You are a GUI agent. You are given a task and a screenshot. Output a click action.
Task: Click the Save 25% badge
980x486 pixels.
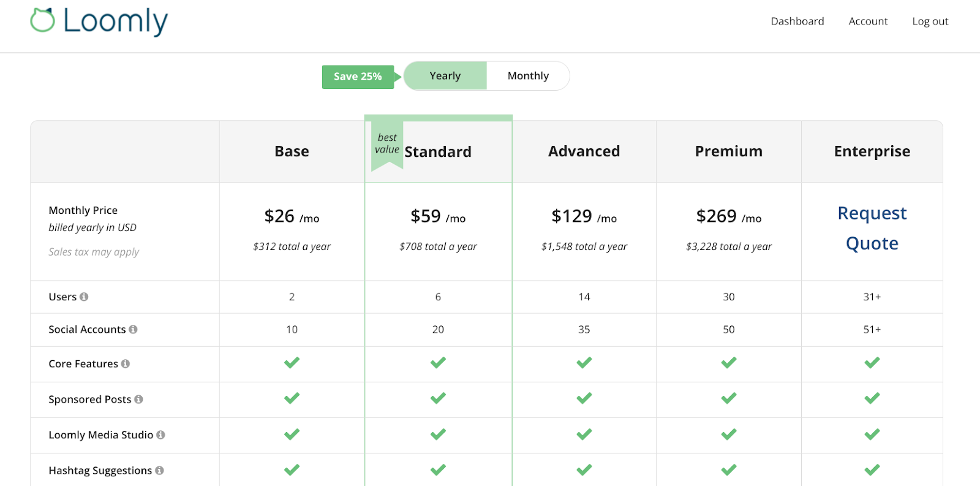point(358,77)
